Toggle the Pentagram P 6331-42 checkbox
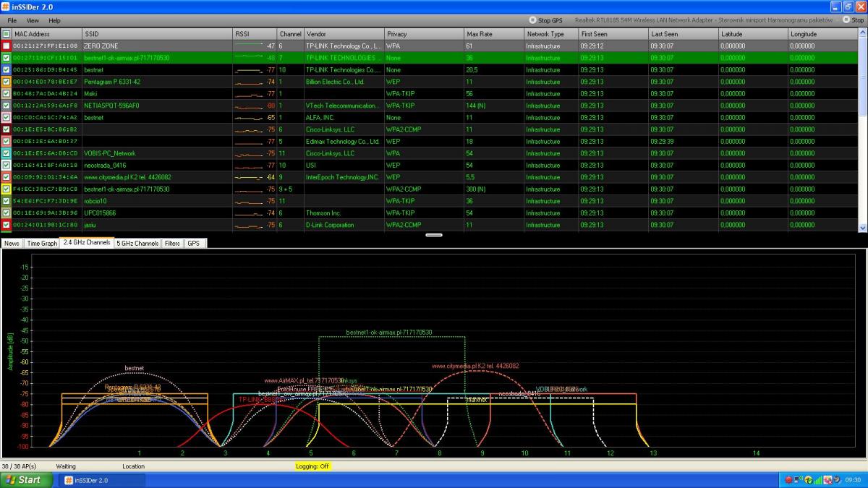868x488 pixels. [7, 82]
